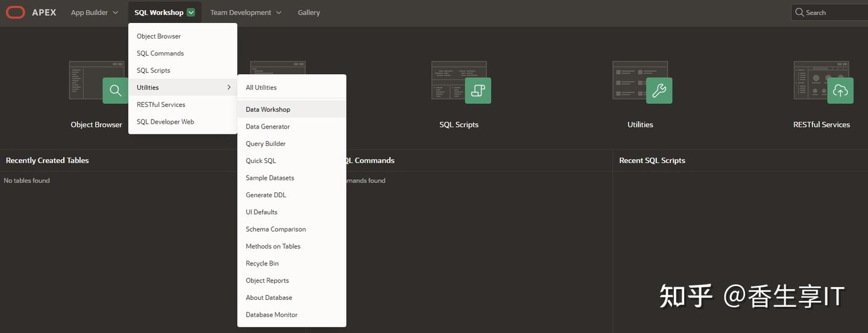Click the search magnifier icon in header
This screenshot has height=333, width=868.
pos(799,12)
